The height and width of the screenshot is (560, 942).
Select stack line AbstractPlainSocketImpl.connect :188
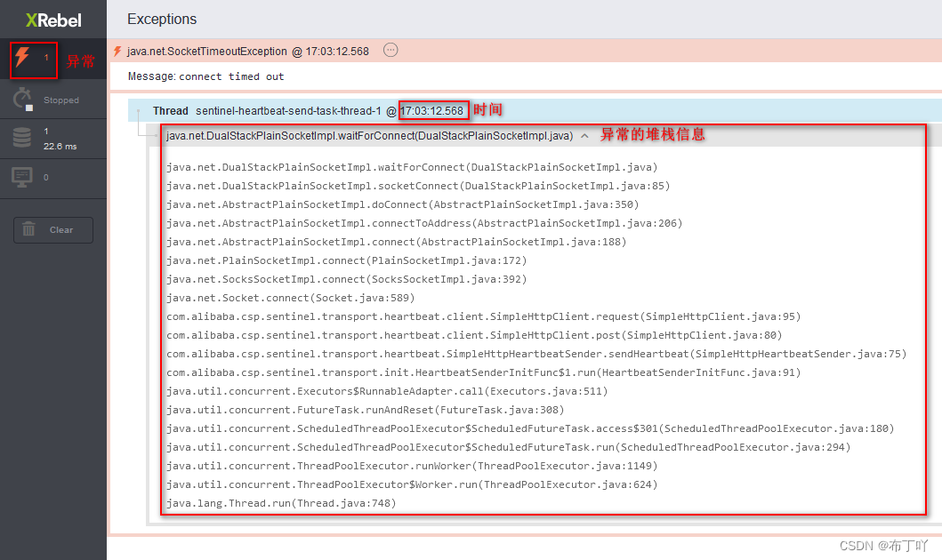pos(397,242)
